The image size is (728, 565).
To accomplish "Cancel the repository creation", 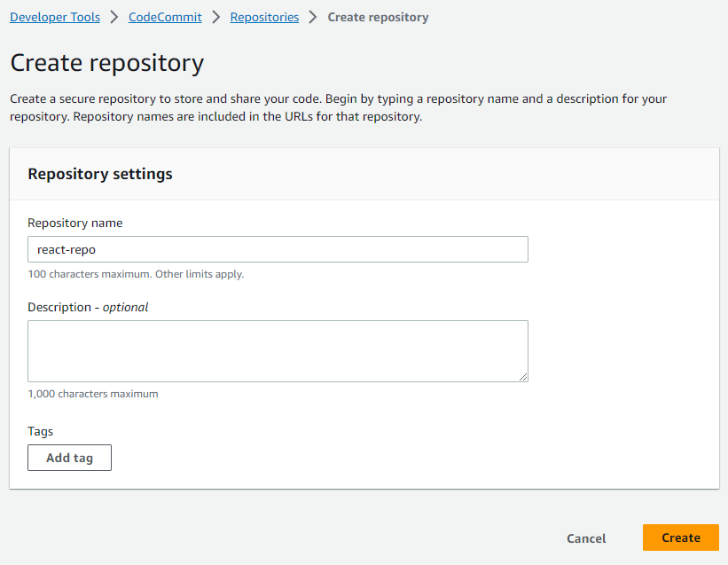I will point(586,538).
